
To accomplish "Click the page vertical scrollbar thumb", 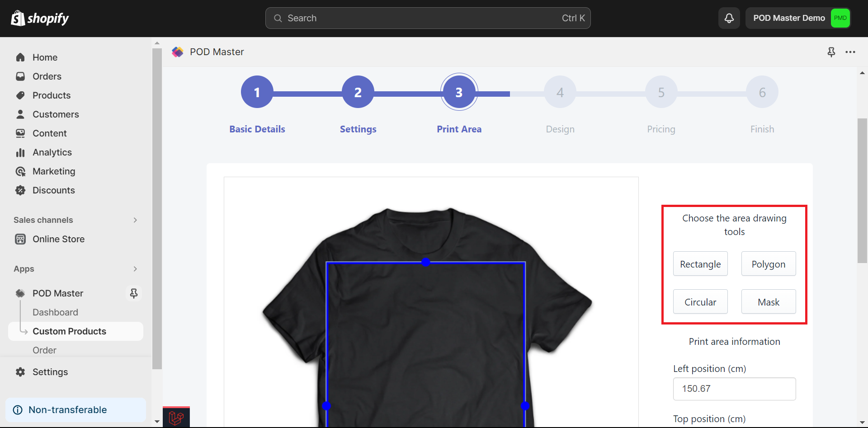I will 862,190.
